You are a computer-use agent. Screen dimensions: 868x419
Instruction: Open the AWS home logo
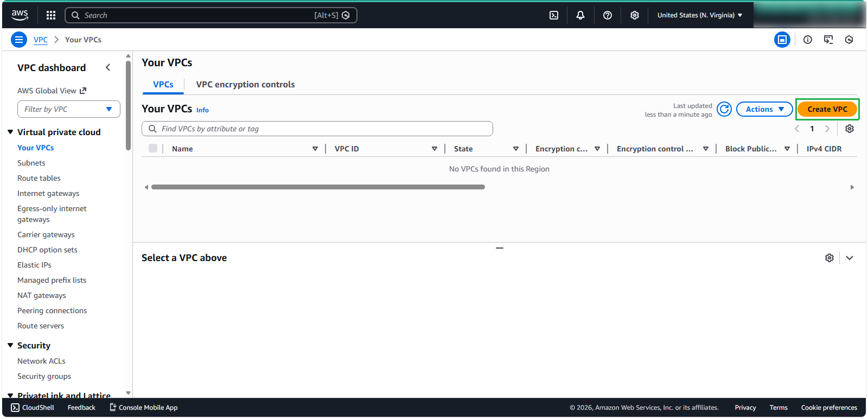20,15
